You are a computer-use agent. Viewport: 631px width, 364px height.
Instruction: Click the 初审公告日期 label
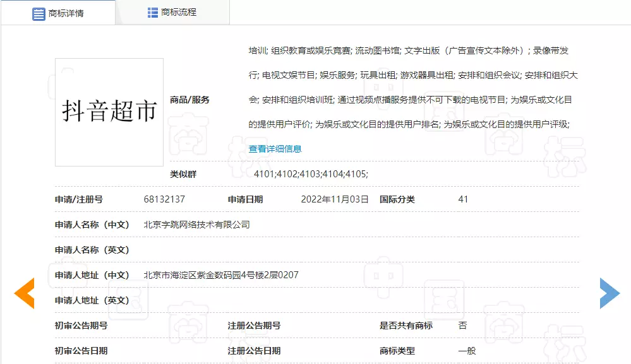pyautogui.click(x=81, y=351)
